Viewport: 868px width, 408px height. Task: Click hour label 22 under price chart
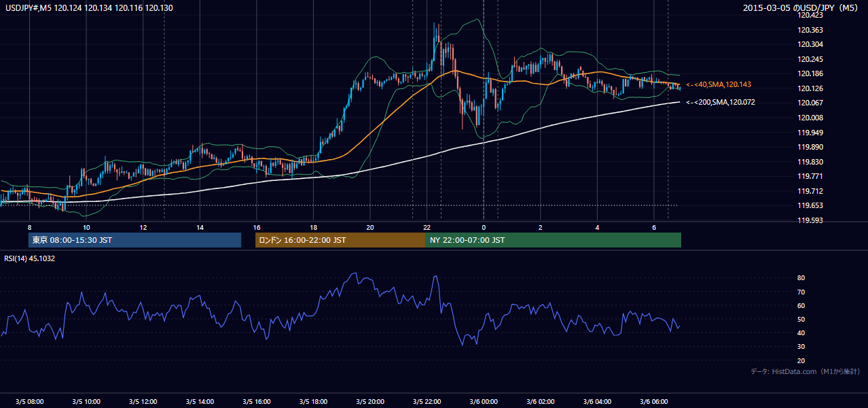[427, 227]
